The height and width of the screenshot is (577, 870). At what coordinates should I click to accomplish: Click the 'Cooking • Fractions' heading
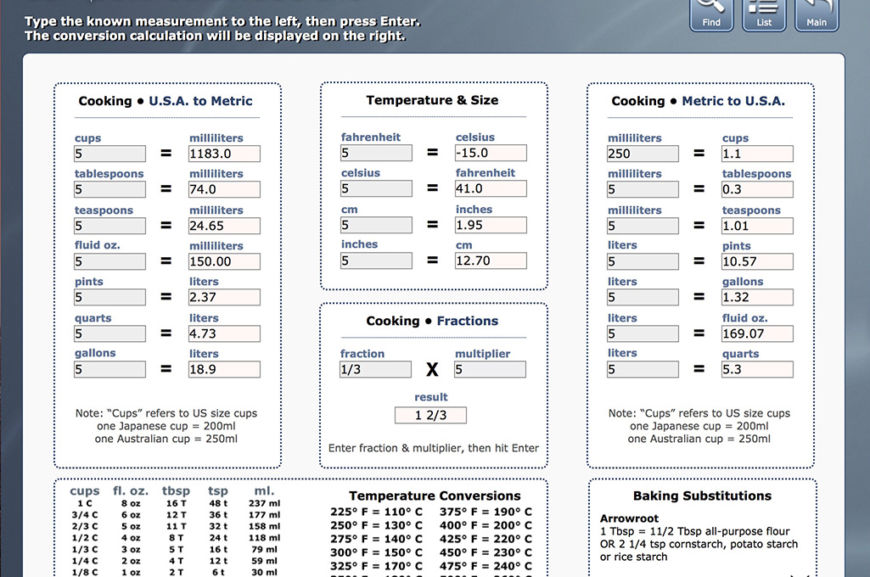point(432,321)
